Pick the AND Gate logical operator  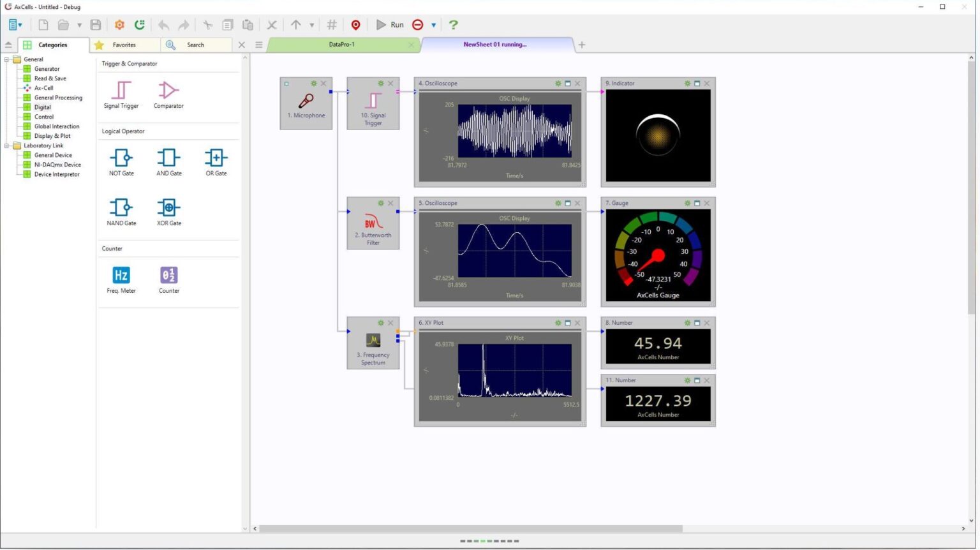pos(168,158)
